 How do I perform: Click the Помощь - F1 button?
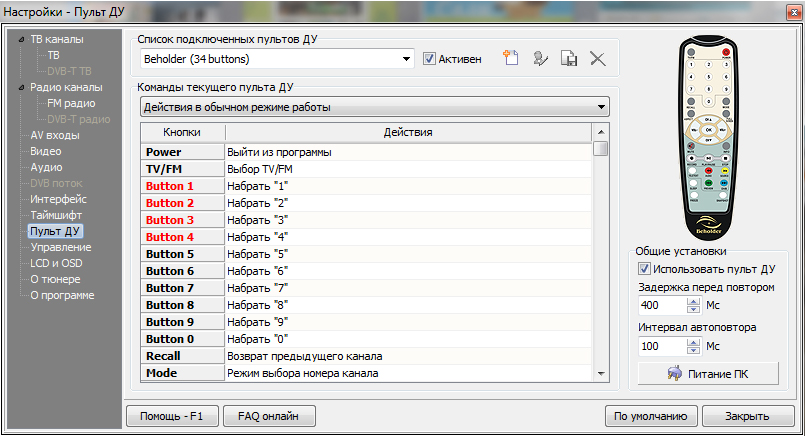tap(171, 416)
